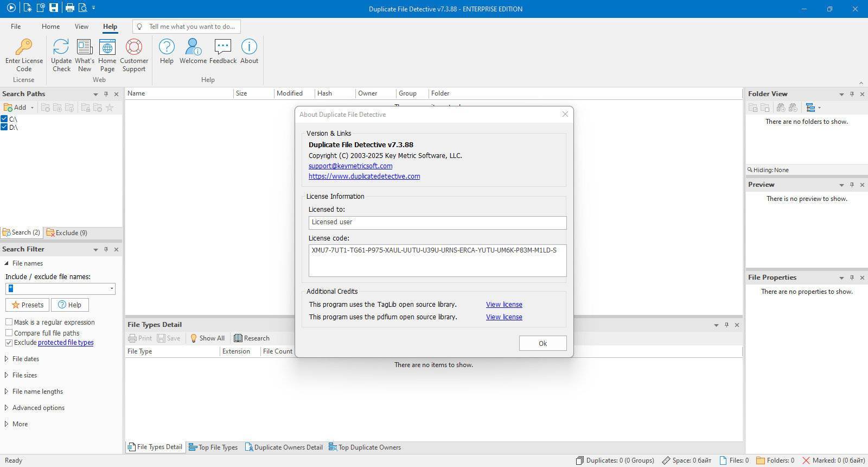This screenshot has height=467, width=868.
Task: Switch to Top Duplicate Owners tab
Action: pos(365,447)
